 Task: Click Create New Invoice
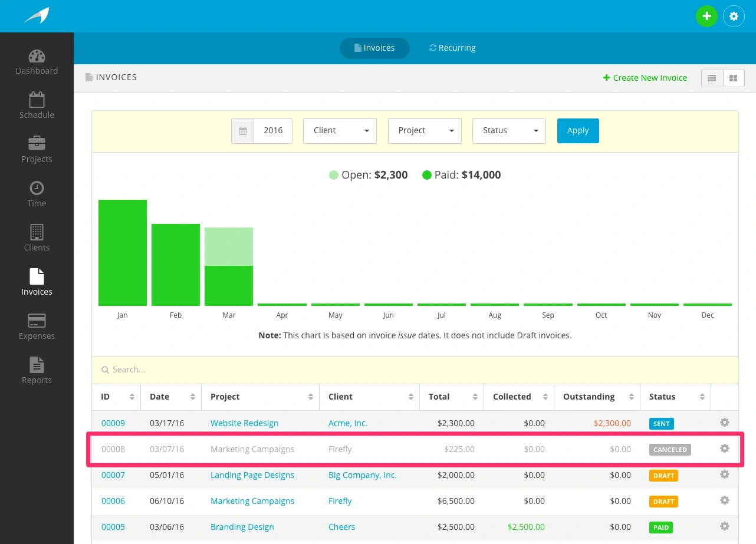pyautogui.click(x=645, y=77)
